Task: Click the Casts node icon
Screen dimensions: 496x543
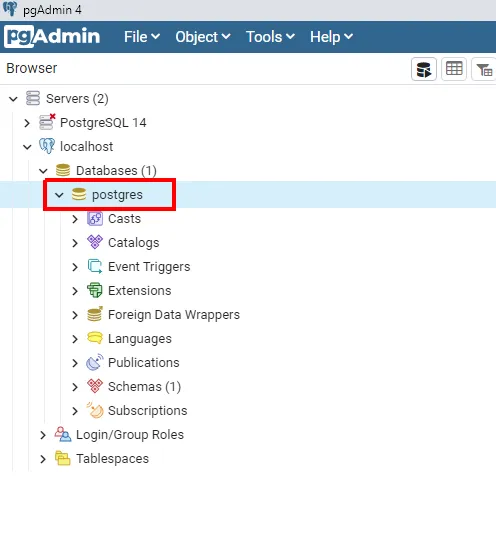Action: [x=95, y=219]
